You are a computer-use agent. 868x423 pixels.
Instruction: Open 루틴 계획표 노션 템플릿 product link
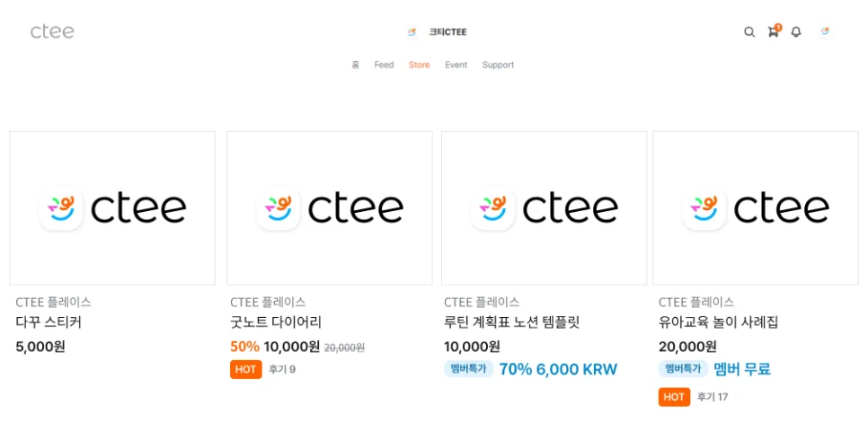(x=511, y=322)
